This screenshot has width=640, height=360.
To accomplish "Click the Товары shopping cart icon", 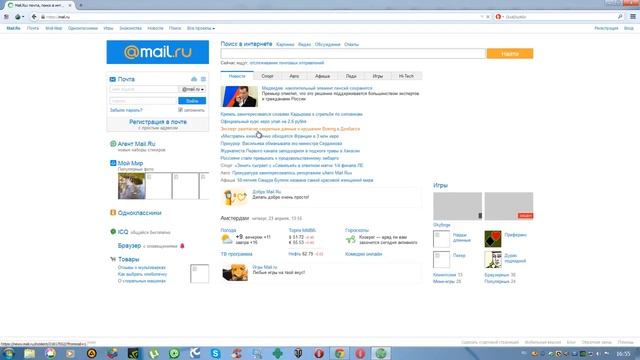I will [113, 259].
